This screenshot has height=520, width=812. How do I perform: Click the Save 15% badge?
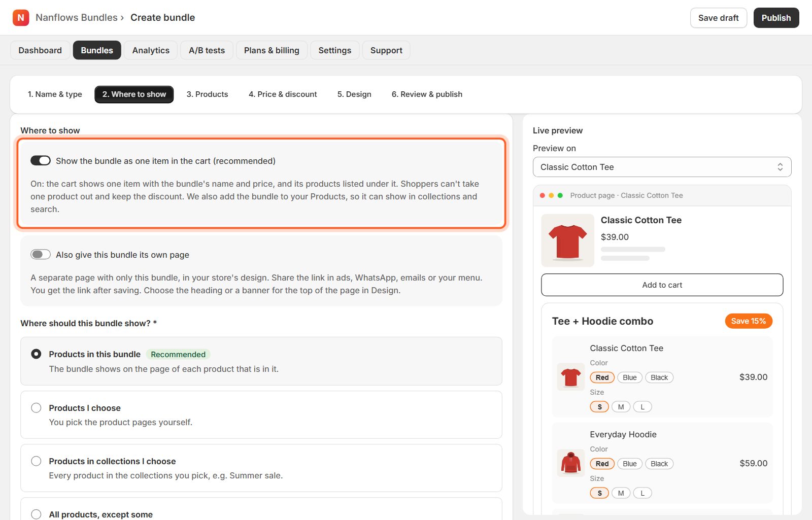click(749, 321)
